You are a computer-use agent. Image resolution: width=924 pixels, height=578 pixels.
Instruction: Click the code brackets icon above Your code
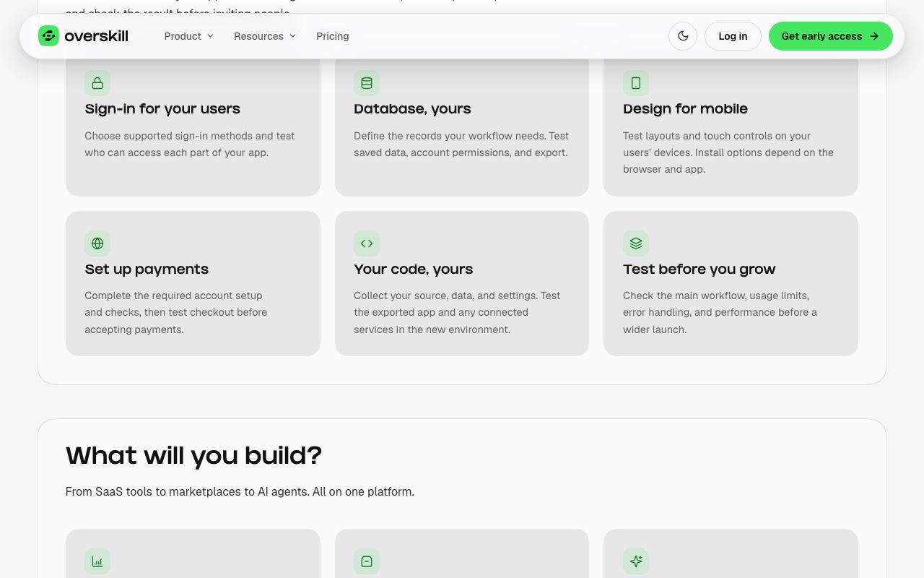[x=367, y=243]
